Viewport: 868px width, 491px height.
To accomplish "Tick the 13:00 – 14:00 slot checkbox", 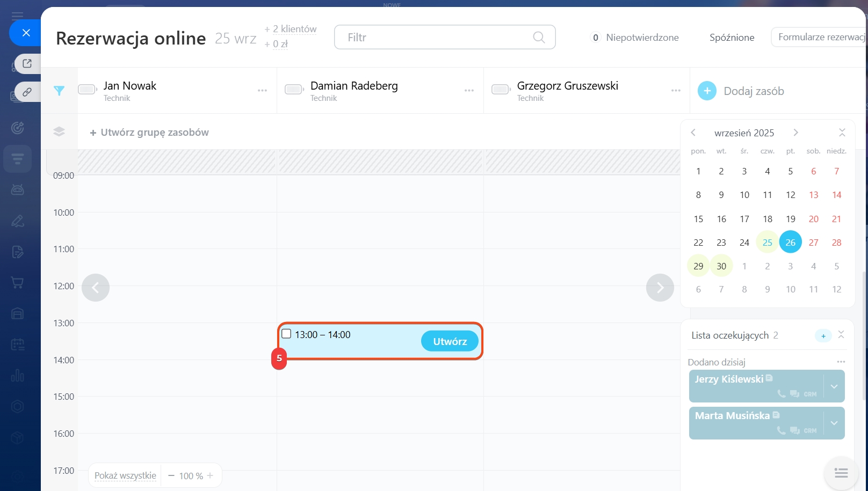I will point(287,334).
